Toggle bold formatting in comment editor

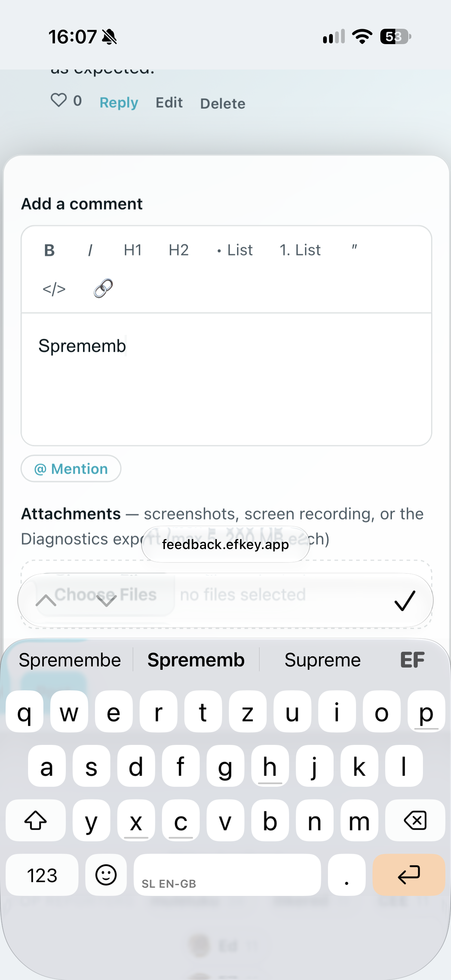tap(49, 250)
